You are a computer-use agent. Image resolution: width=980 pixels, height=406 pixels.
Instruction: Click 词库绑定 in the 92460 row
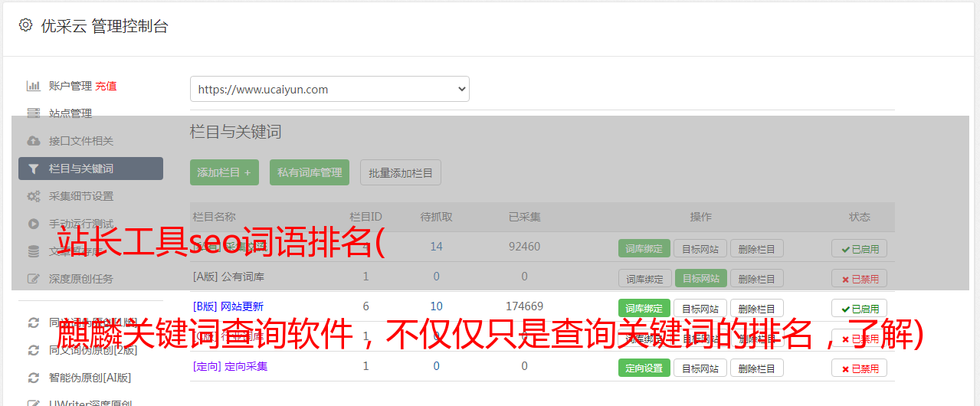pos(644,248)
